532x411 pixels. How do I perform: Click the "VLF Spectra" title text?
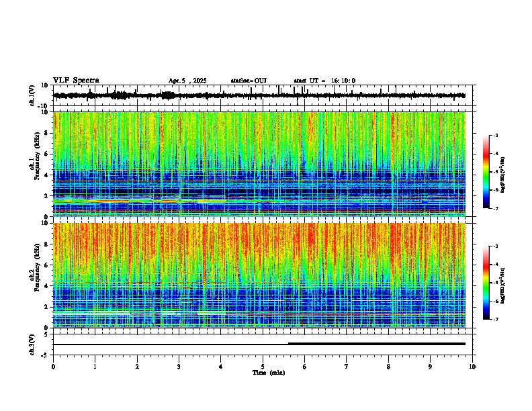[x=76, y=81]
